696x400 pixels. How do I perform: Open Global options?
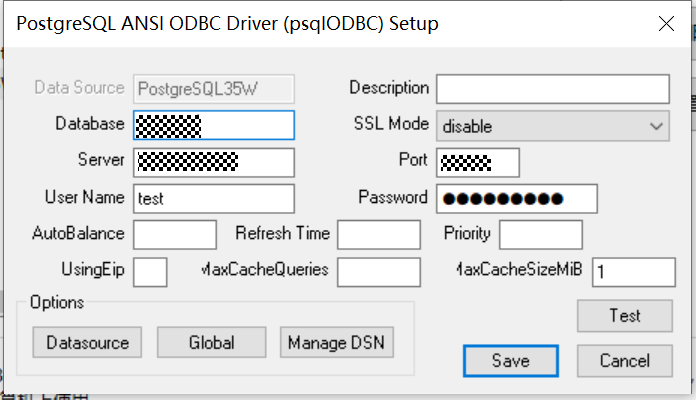212,342
